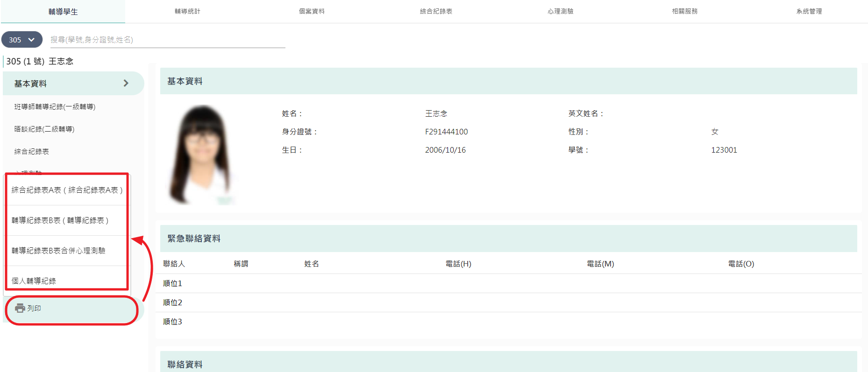The width and height of the screenshot is (868, 372).
Task: Click the student profile photo
Action: (202, 154)
